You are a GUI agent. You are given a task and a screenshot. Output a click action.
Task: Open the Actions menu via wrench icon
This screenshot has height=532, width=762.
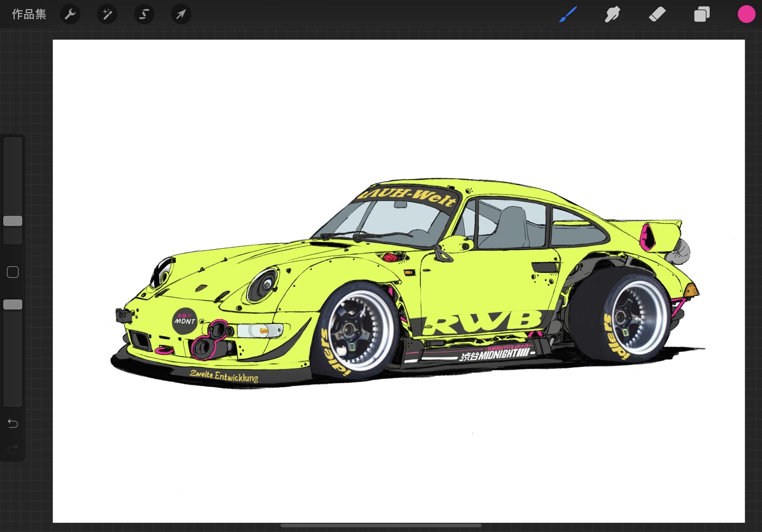[70, 14]
